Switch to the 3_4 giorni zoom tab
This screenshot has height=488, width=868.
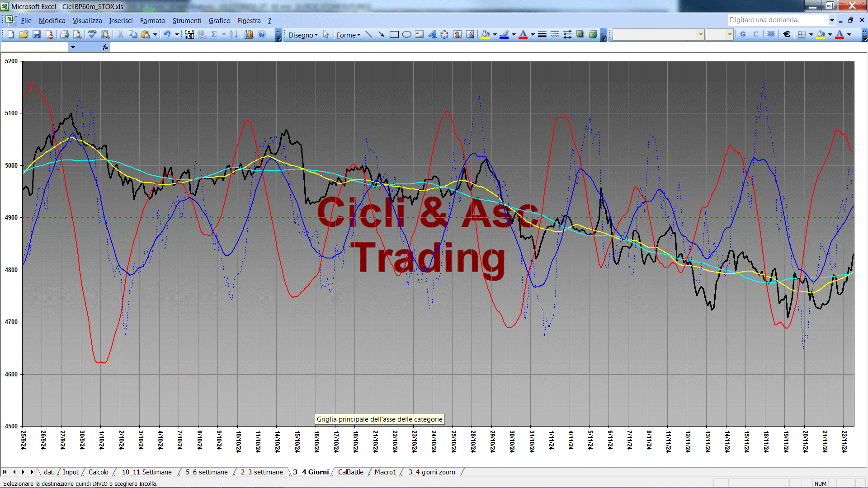[432, 472]
